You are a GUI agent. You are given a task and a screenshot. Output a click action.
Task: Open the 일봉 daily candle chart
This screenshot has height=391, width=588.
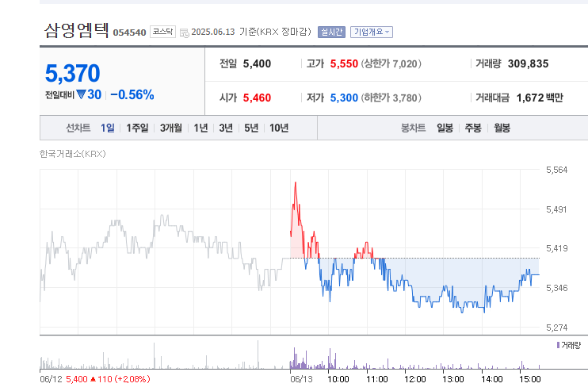[x=445, y=128]
